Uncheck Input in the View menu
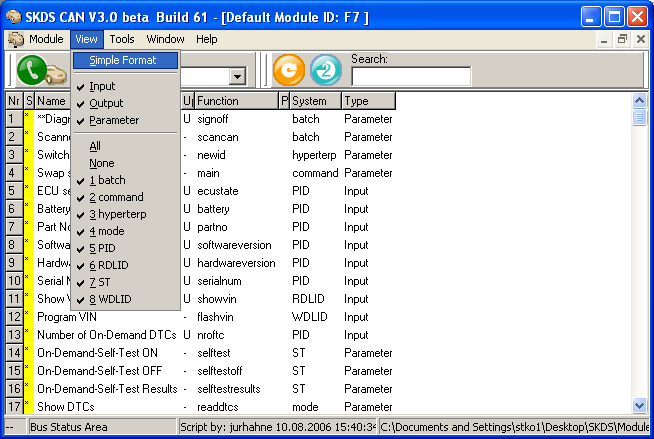The width and height of the screenshot is (654, 439). [102, 86]
